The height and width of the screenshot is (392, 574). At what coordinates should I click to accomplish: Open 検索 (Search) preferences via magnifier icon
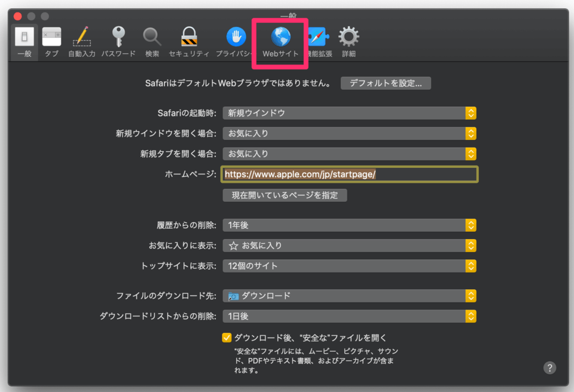(151, 38)
